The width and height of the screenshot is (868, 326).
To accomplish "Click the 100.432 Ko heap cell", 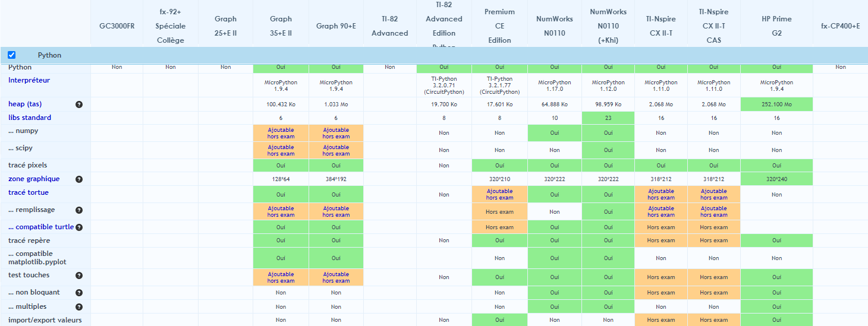I will pyautogui.click(x=281, y=105).
